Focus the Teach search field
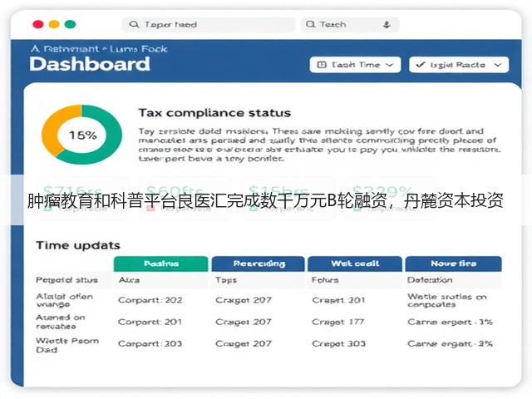The height and width of the screenshot is (399, 532). coord(350,24)
